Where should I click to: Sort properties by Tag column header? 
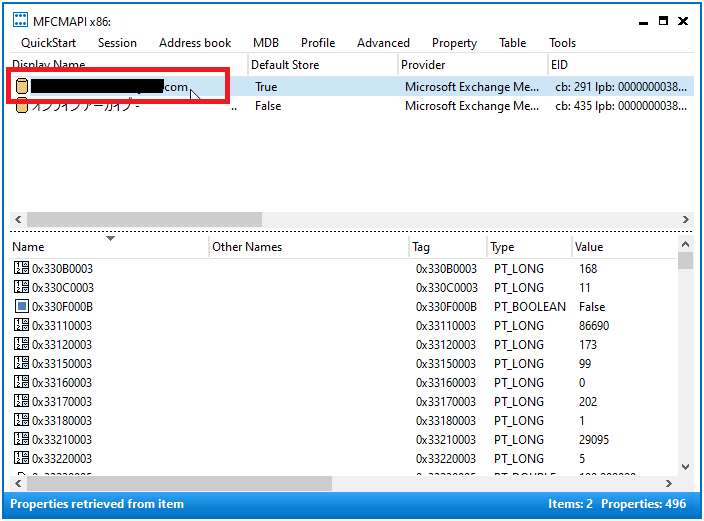[421, 247]
